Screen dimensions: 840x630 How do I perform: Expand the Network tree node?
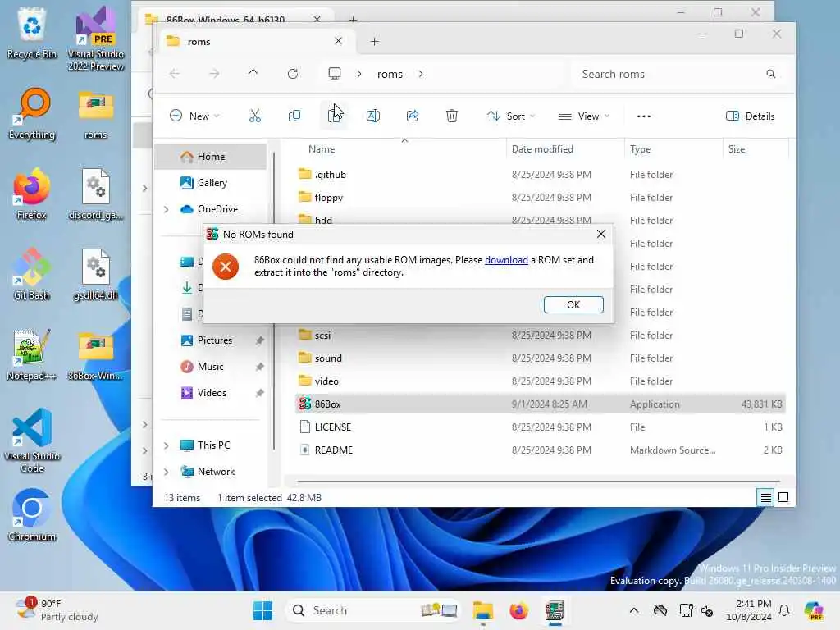point(167,472)
